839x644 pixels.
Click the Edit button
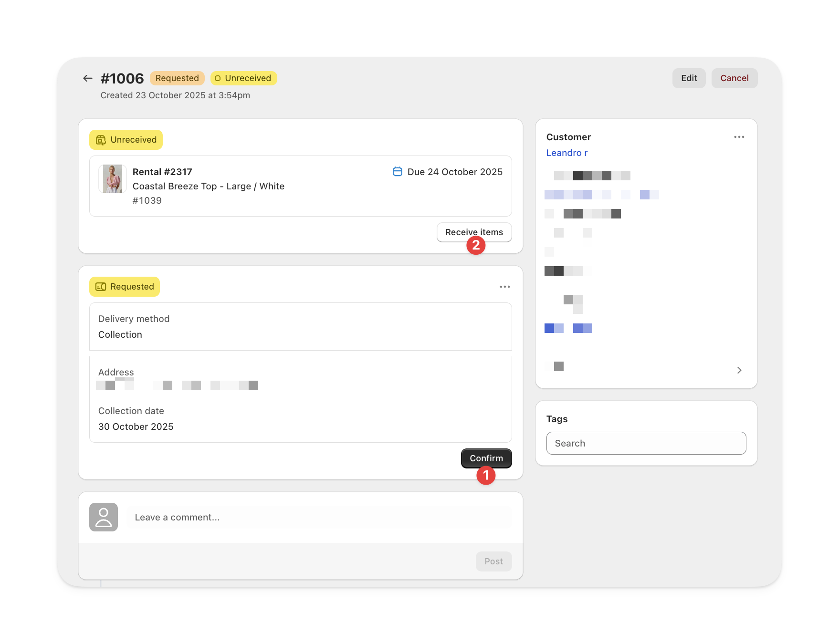(x=689, y=78)
